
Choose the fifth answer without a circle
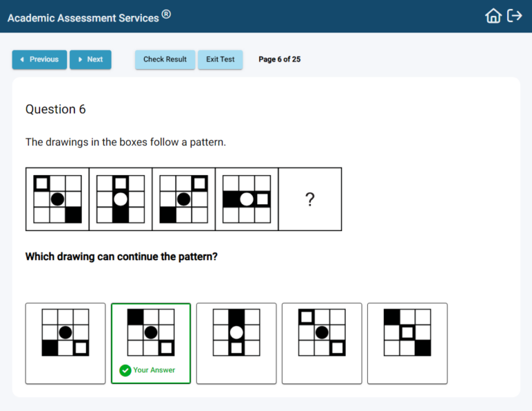(407, 342)
